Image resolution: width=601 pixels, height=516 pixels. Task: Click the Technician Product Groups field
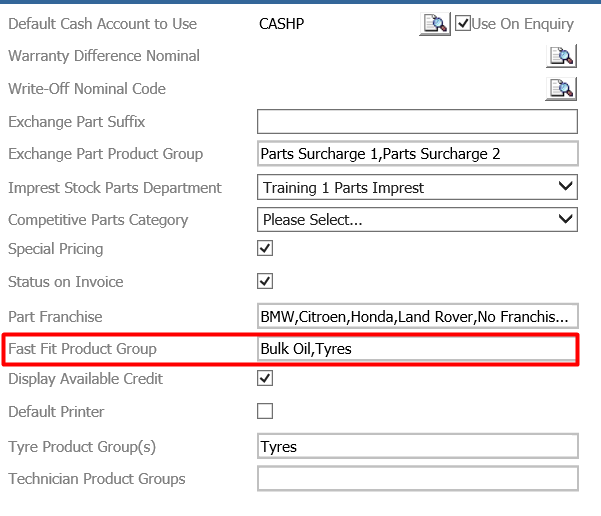coord(417,478)
